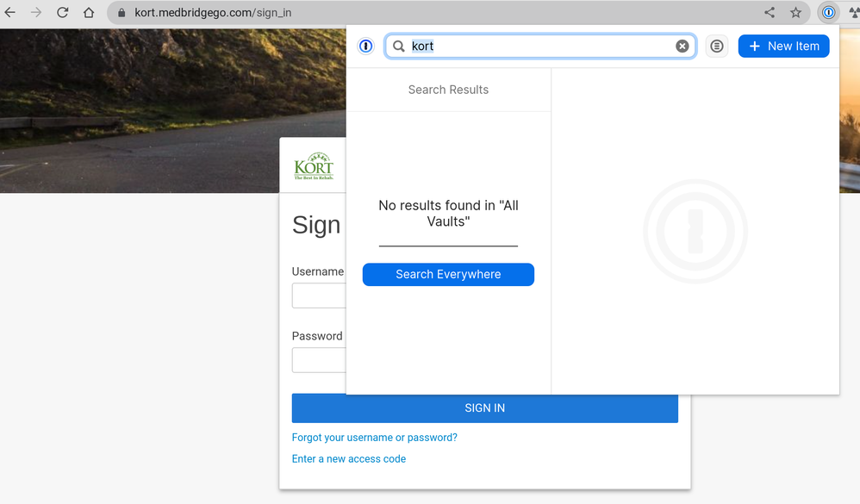The image size is (860, 504).
Task: Go back to the previous page
Action: click(10, 13)
